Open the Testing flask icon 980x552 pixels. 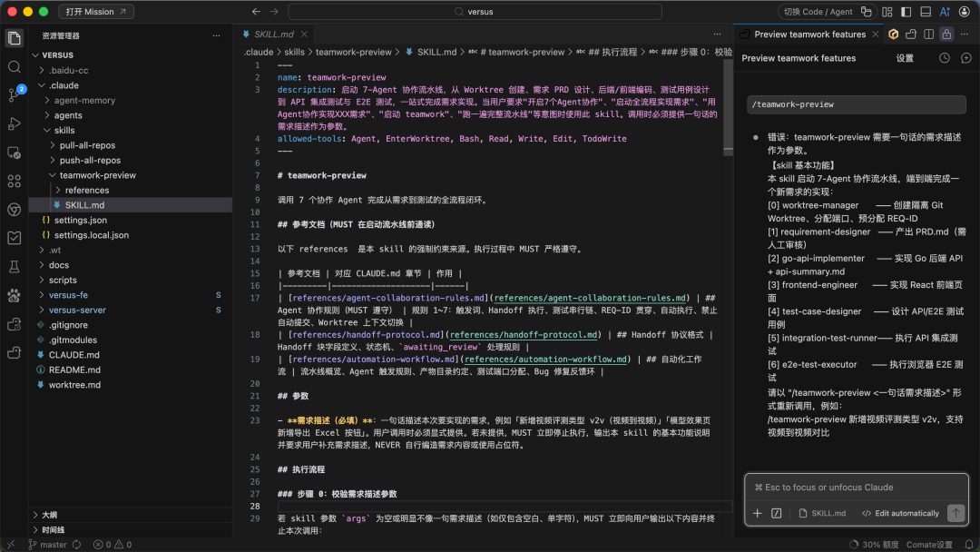(x=14, y=267)
